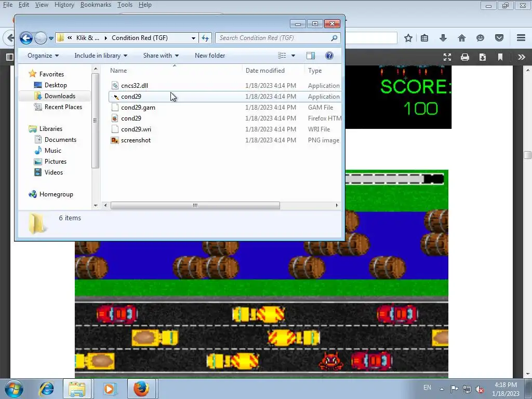Open the Include in library dropdown
This screenshot has height=399, width=532.
coord(101,56)
